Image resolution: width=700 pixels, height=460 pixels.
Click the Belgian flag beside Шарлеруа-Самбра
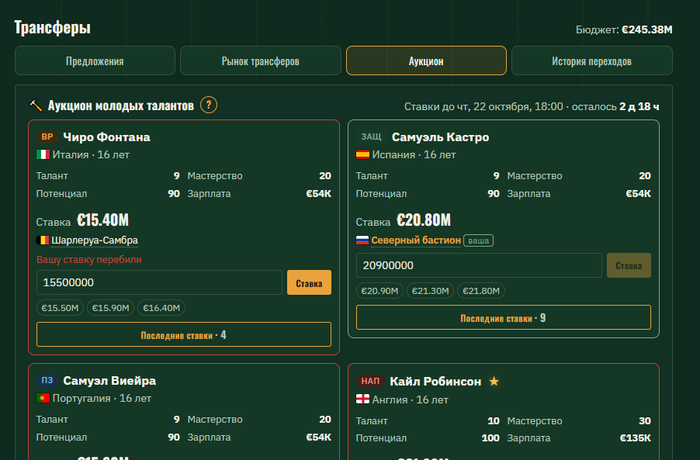point(42,240)
